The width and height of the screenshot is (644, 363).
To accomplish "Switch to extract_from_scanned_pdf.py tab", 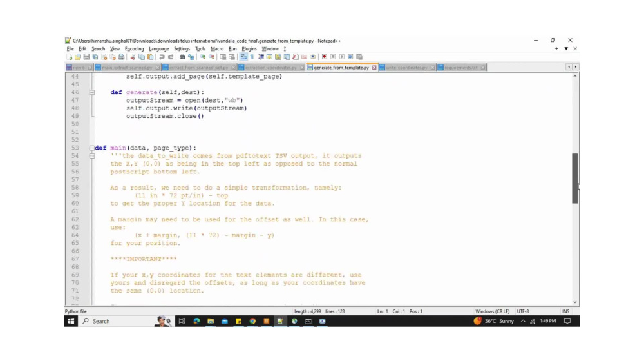I will pyautogui.click(x=199, y=68).
